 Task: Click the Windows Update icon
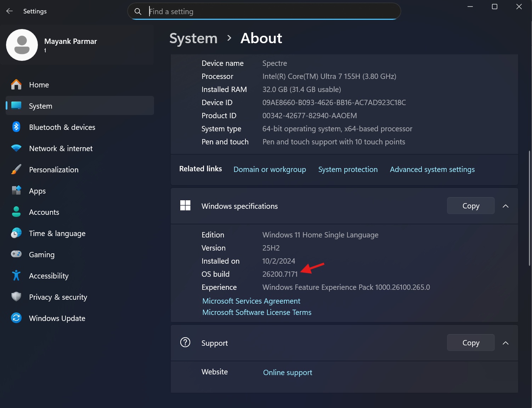(16, 318)
